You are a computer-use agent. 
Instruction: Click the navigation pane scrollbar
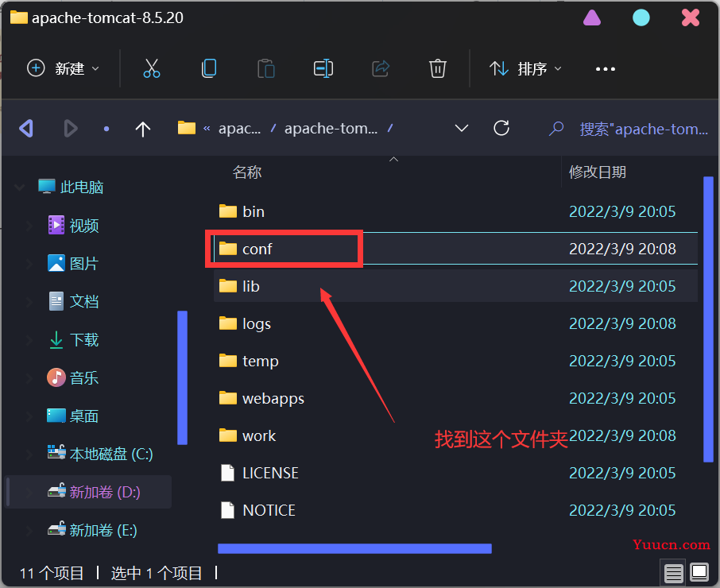[x=182, y=377]
